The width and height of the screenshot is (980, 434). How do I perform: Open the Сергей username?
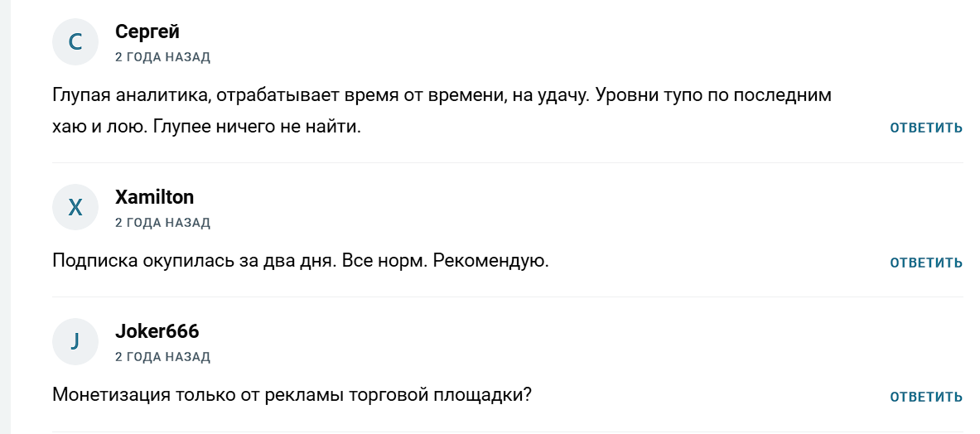(147, 31)
